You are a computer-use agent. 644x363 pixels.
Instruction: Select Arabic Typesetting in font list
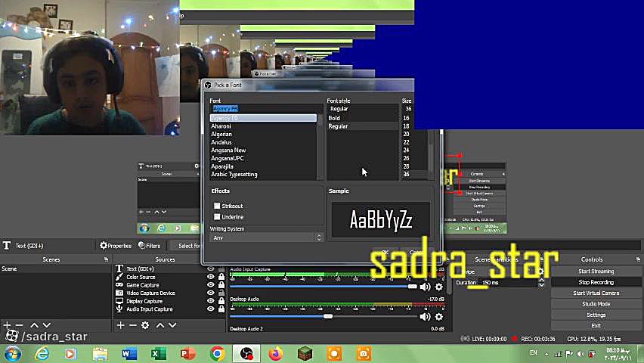[x=234, y=174]
